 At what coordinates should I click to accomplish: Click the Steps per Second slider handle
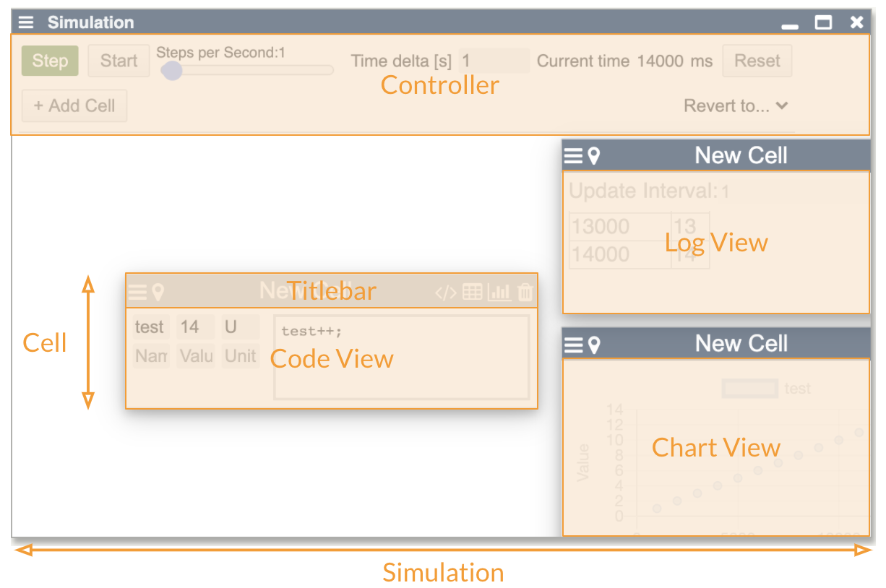tap(171, 70)
